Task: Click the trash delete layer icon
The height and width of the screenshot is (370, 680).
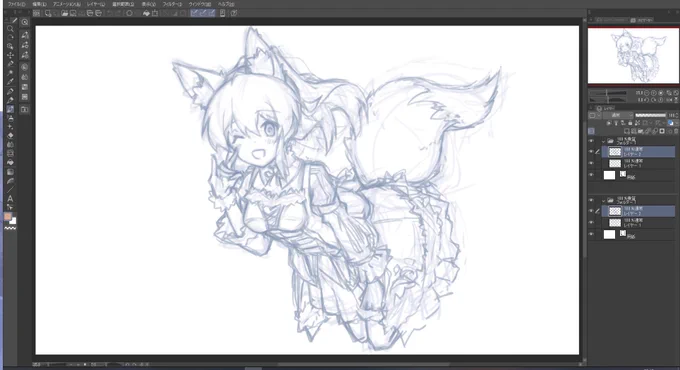Action: 676,131
